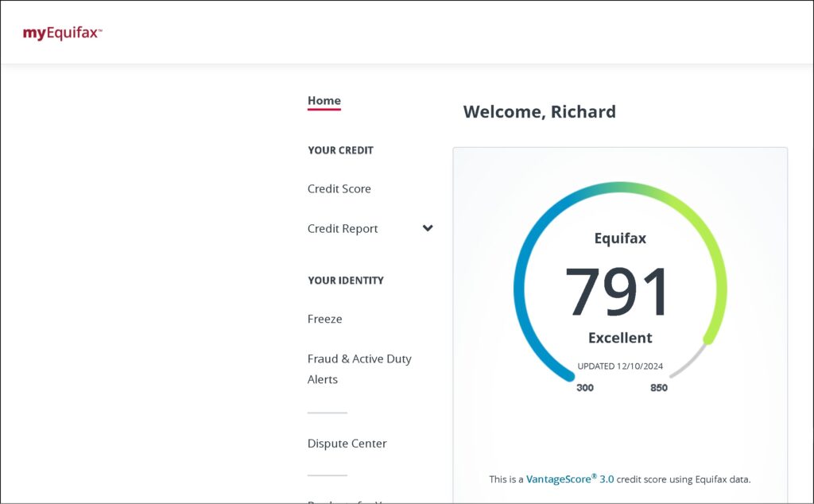Viewport: 814px width, 504px height.
Task: Select the Excellent rating label
Action: pos(620,338)
